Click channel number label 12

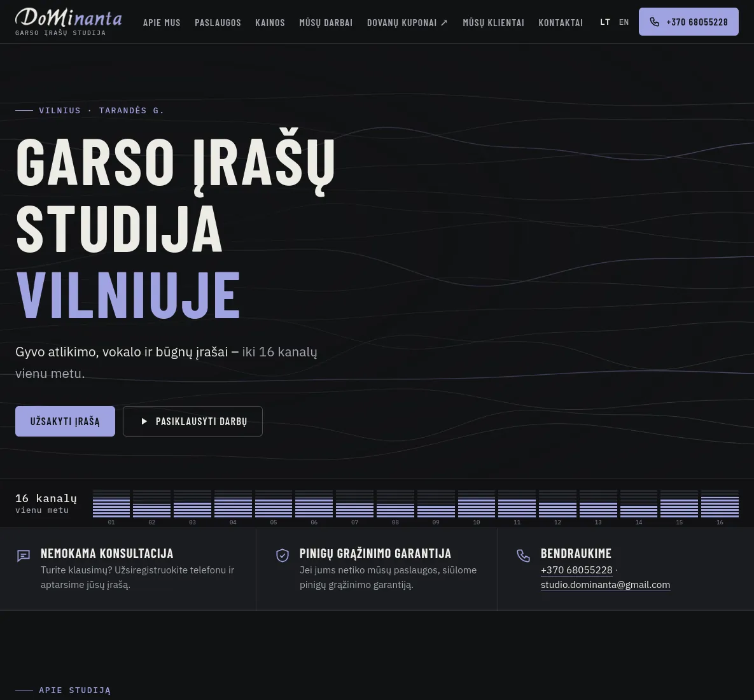[x=557, y=522]
